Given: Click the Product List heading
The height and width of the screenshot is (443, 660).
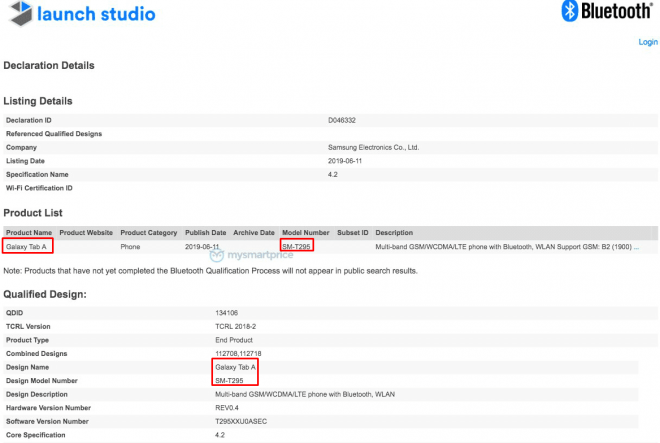Looking at the screenshot, I should pos(33,213).
